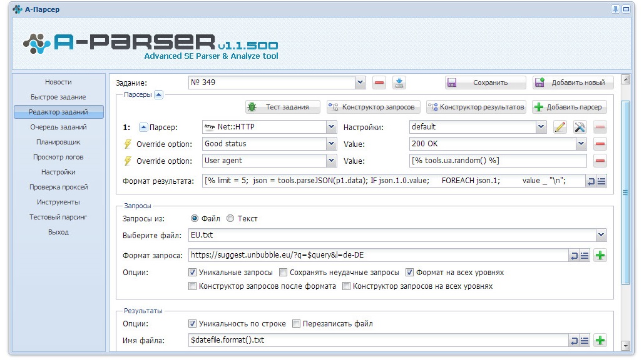Open list icon in file name field
The height and width of the screenshot is (362, 644).
point(585,341)
